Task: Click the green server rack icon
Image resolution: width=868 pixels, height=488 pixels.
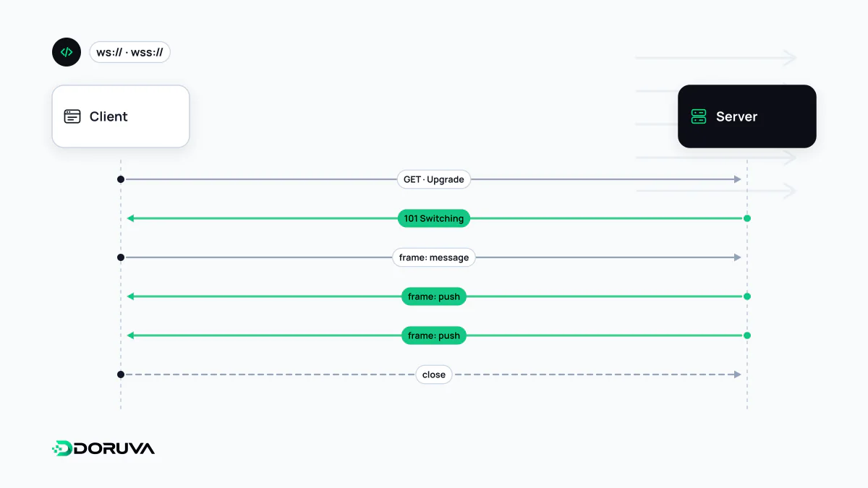Action: pos(699,116)
